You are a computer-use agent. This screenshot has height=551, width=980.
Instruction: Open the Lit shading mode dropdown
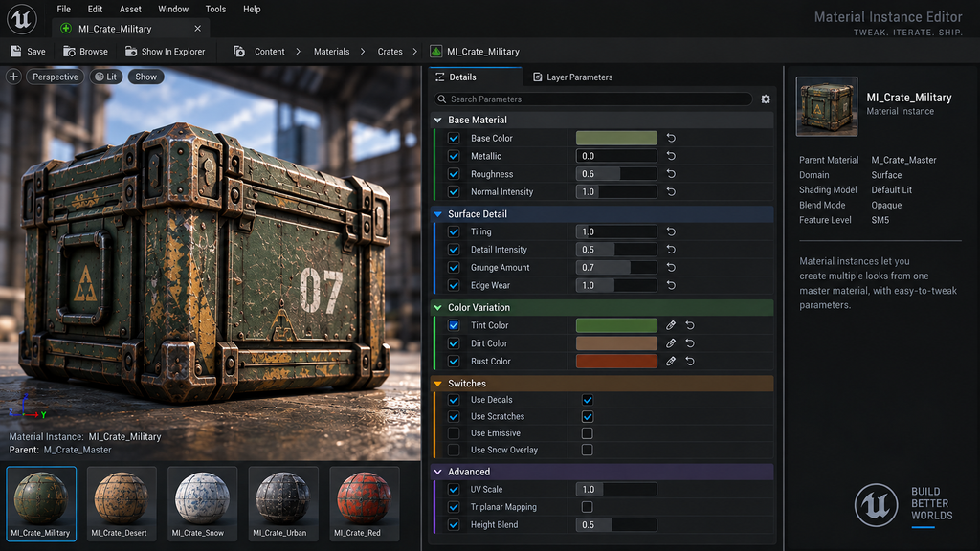(x=105, y=77)
